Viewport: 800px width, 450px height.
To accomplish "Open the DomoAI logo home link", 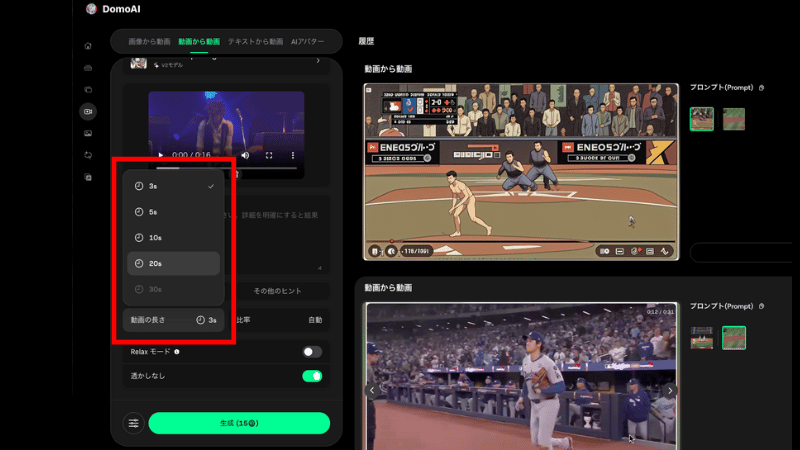I will coord(113,9).
